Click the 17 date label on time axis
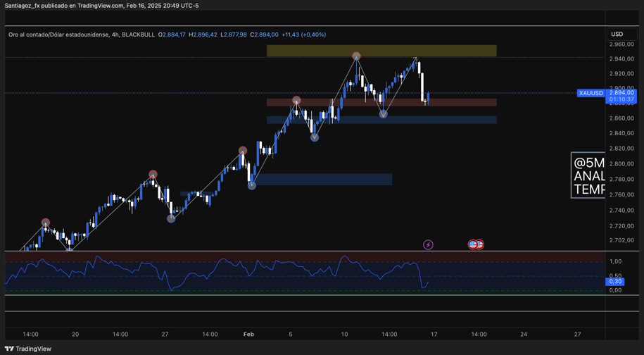 pyautogui.click(x=434, y=334)
